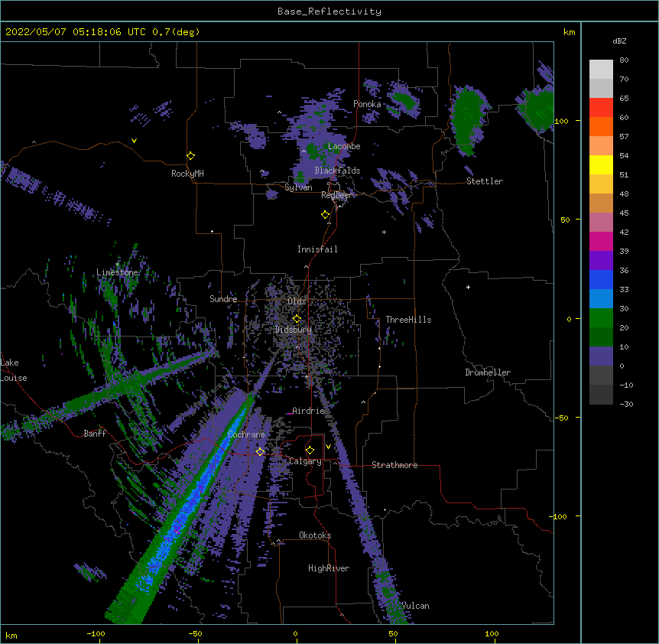Select the yellow station marker below RedDeer
Screen dimensions: 659x644
click(x=326, y=215)
